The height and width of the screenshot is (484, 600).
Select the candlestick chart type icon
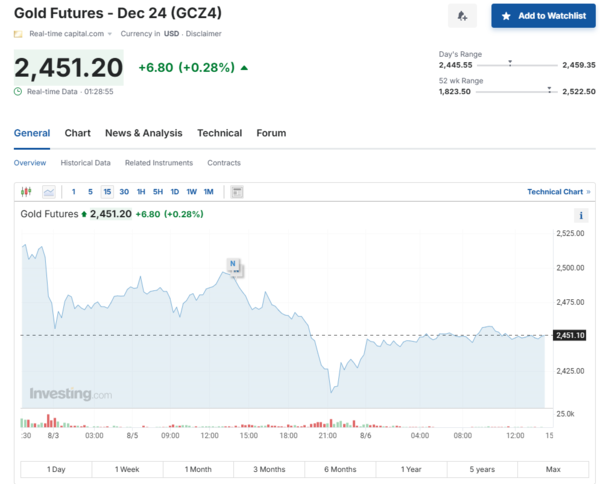pyautogui.click(x=27, y=192)
